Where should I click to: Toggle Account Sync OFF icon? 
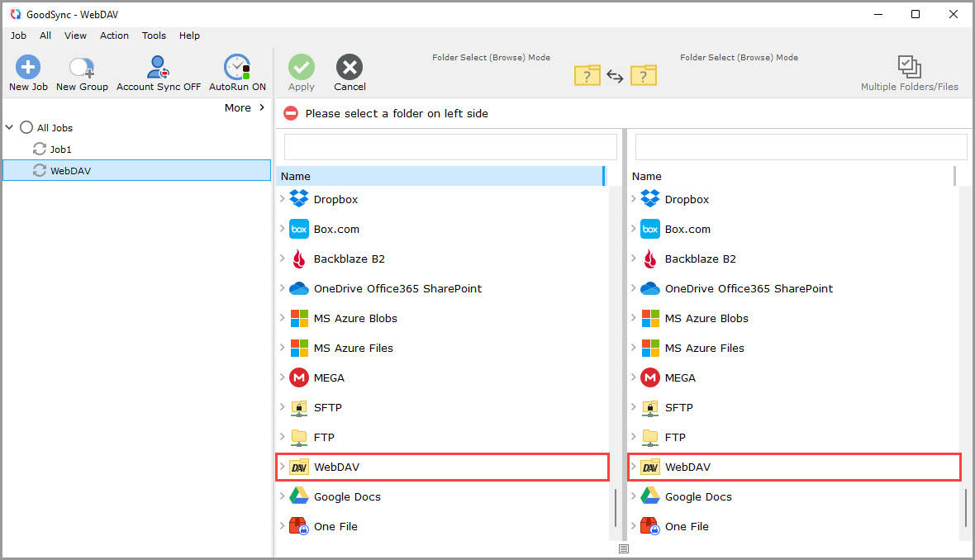click(x=158, y=67)
